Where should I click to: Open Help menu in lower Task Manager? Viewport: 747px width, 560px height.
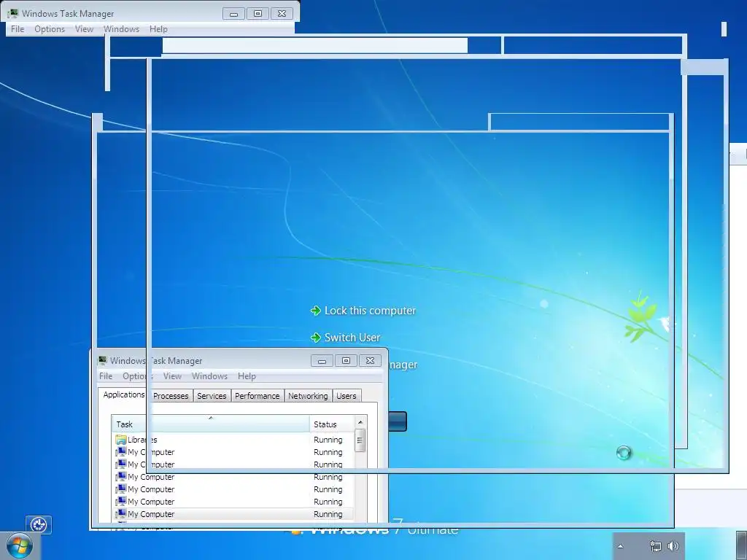(247, 376)
